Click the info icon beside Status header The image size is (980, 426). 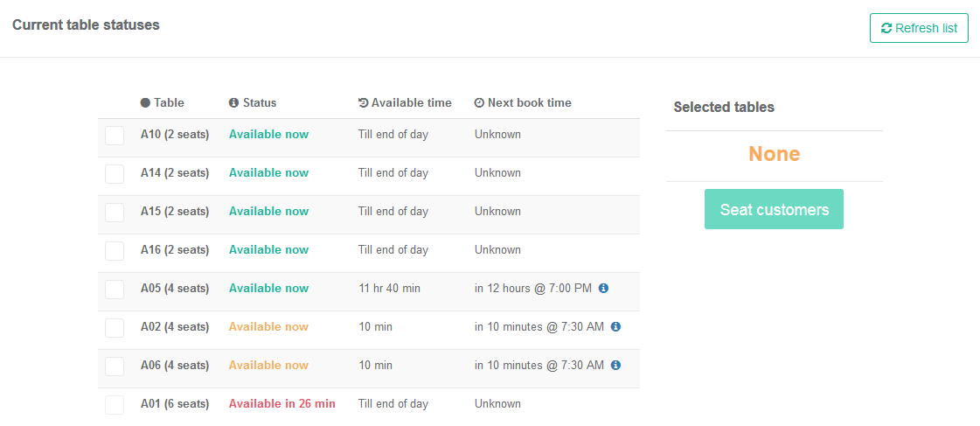pos(233,103)
